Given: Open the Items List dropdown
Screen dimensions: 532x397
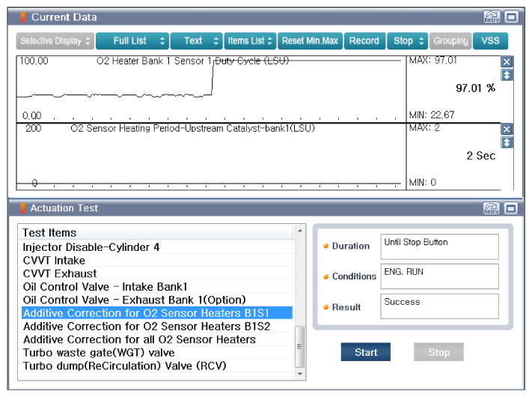Looking at the screenshot, I should (251, 41).
